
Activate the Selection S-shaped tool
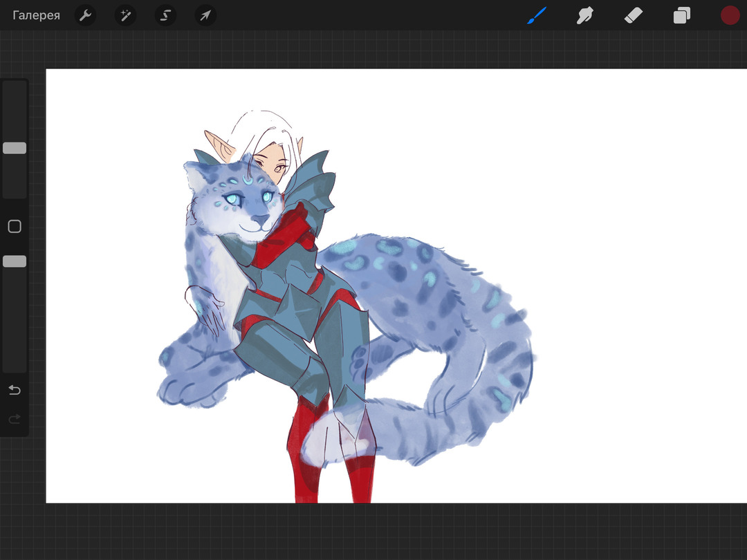(165, 15)
